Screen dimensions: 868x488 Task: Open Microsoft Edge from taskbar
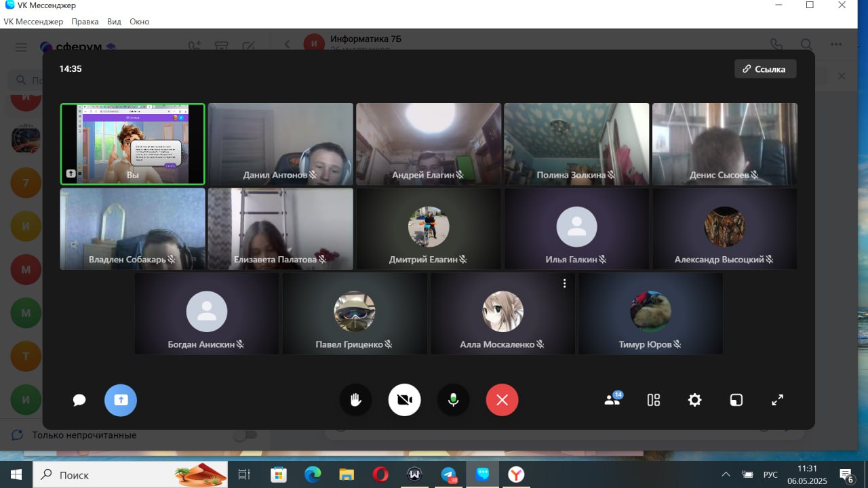[x=313, y=474]
